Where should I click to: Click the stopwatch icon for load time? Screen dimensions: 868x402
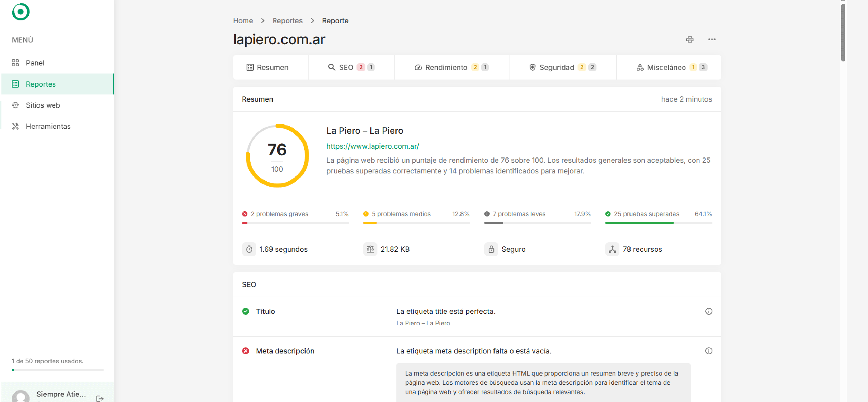click(x=249, y=249)
